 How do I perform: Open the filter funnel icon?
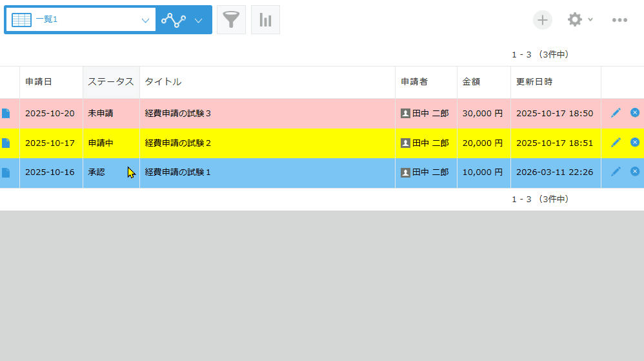click(x=231, y=20)
